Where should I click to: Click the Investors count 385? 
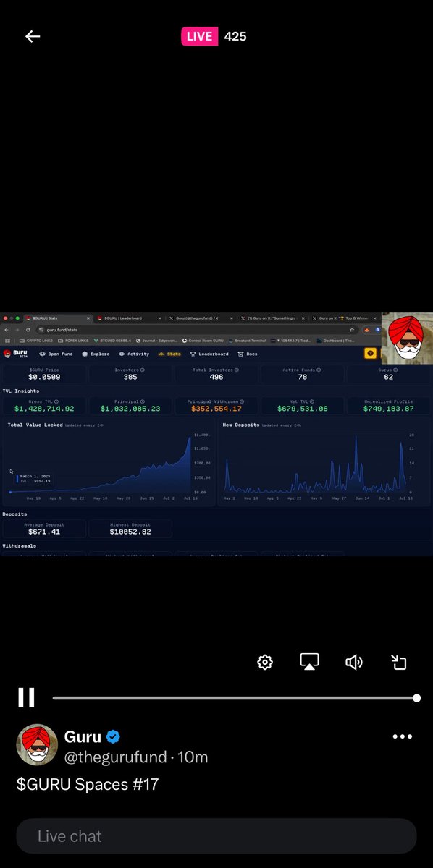pyautogui.click(x=130, y=377)
